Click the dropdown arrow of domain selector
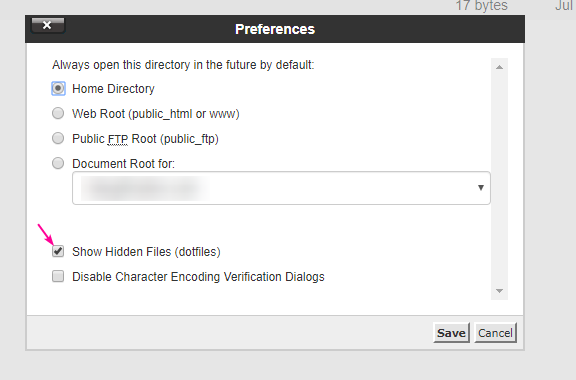 (480, 188)
